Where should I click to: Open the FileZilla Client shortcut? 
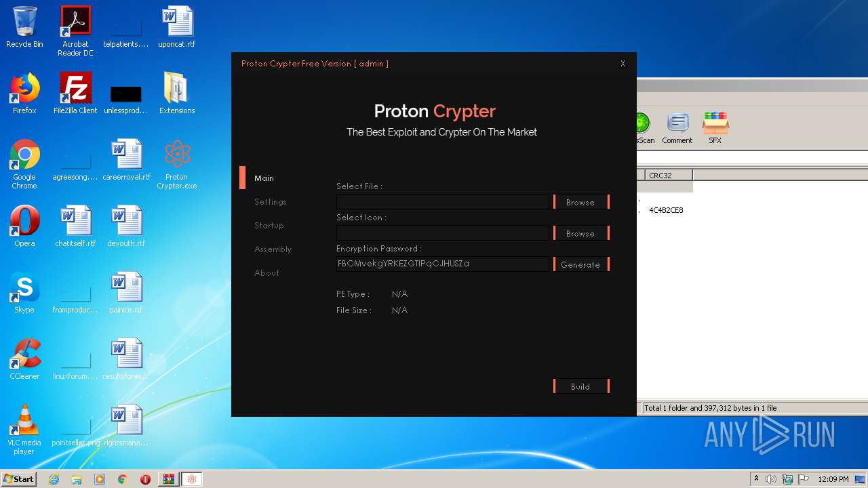click(75, 94)
